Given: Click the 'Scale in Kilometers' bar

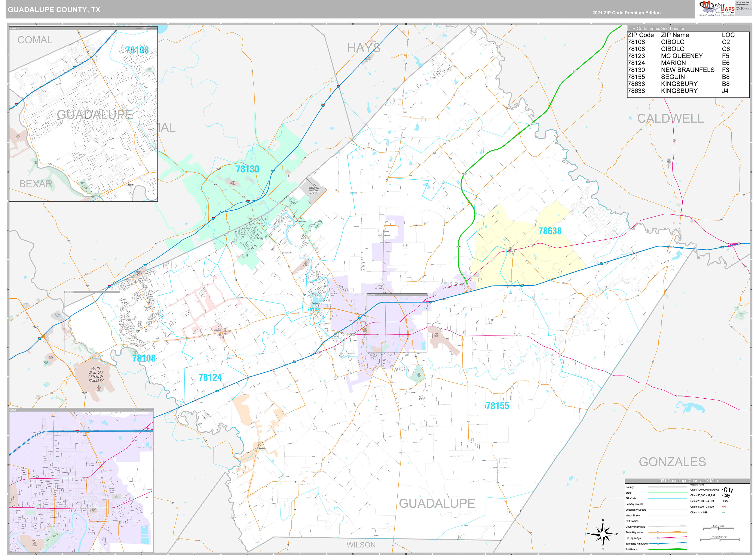Looking at the screenshot, I should pos(720,539).
